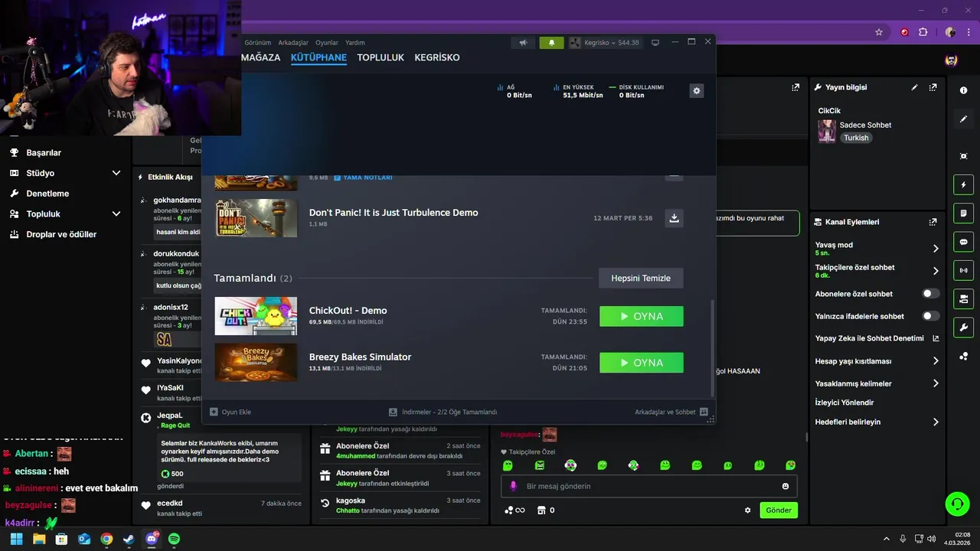The image size is (980, 551).
Task: Open Steam TOPLULUK tab
Action: click(x=381, y=57)
